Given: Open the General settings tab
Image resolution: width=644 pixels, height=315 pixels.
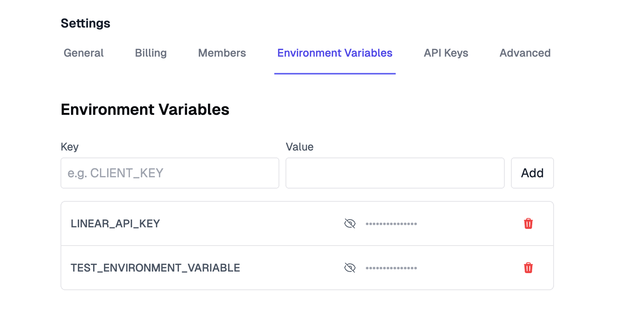Looking at the screenshot, I should click(x=83, y=53).
